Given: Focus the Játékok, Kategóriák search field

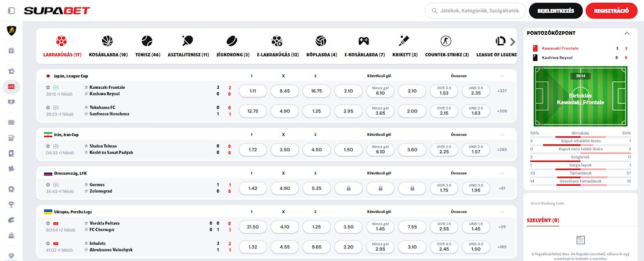Looking at the screenshot, I should [x=476, y=10].
